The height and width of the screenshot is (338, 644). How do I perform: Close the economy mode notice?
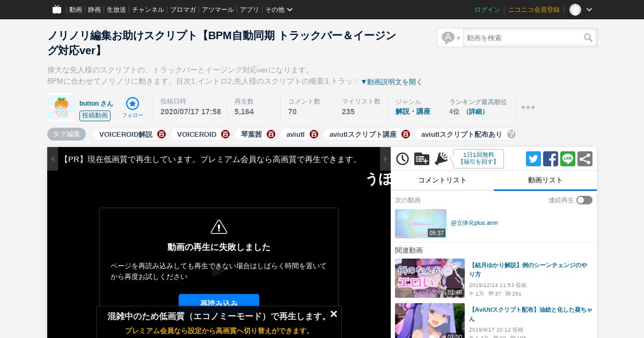tap(334, 314)
